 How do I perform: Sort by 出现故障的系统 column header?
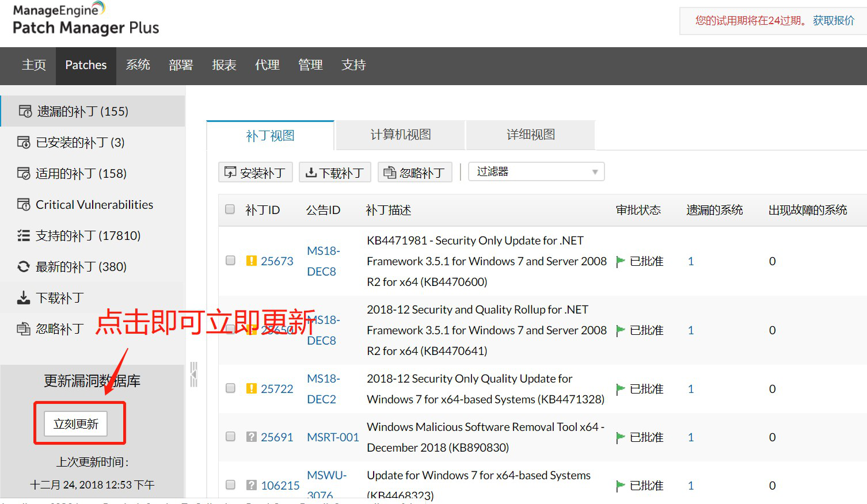coord(808,210)
